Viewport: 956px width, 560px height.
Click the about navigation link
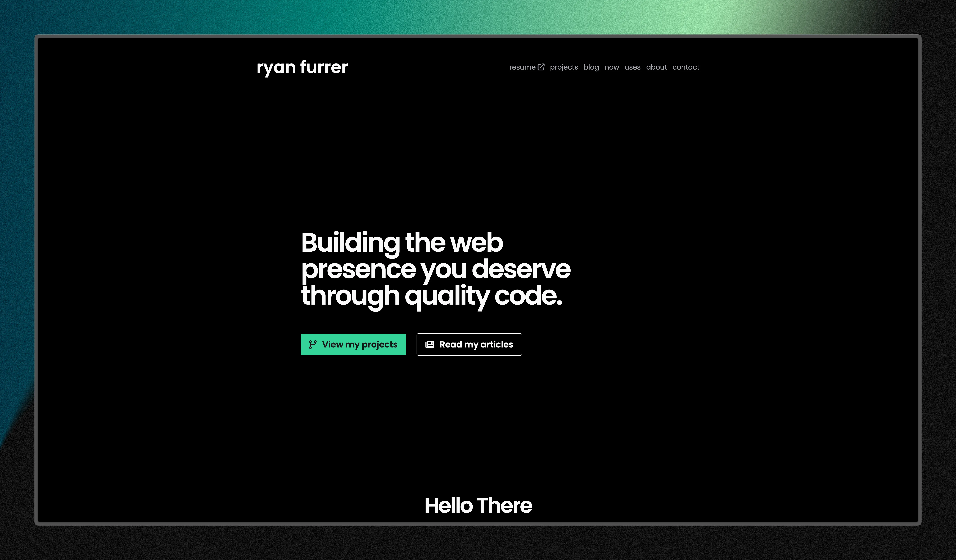coord(656,67)
